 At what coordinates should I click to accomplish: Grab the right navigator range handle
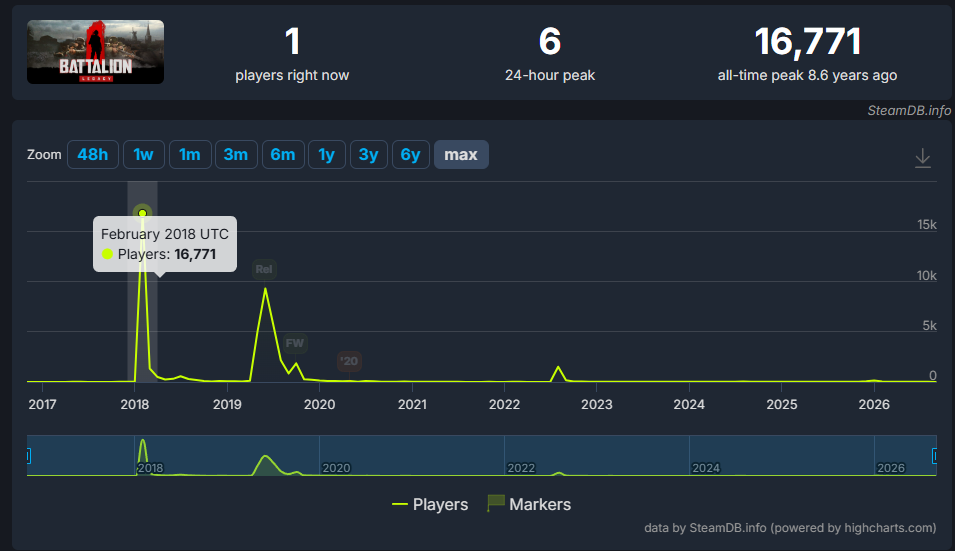coord(935,455)
